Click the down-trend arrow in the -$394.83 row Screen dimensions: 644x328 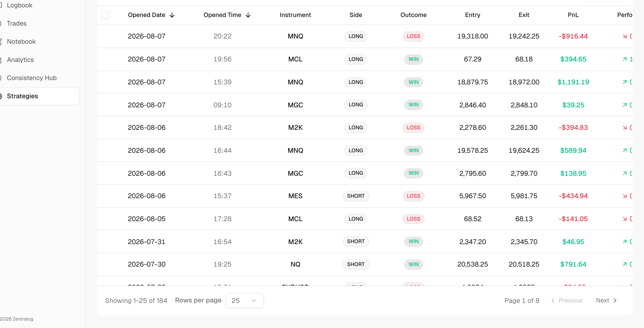coord(625,128)
